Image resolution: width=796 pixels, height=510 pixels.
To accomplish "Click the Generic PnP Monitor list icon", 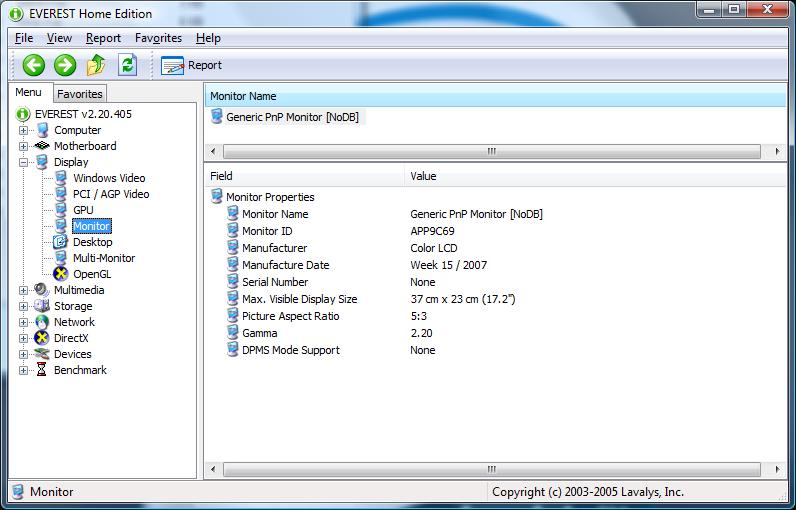I will (217, 116).
